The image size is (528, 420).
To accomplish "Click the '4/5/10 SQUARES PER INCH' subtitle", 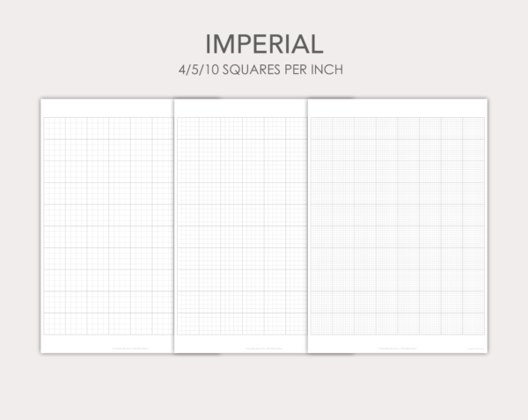I will (261, 70).
